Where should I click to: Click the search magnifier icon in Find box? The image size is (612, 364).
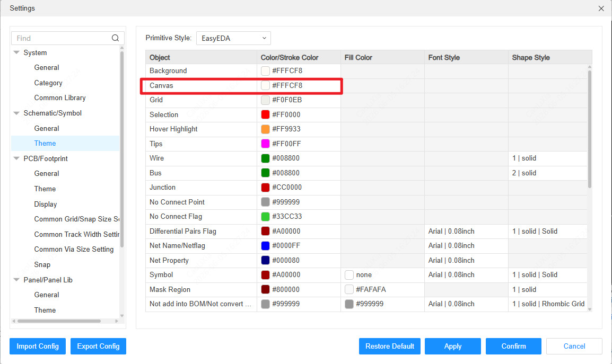(x=115, y=38)
